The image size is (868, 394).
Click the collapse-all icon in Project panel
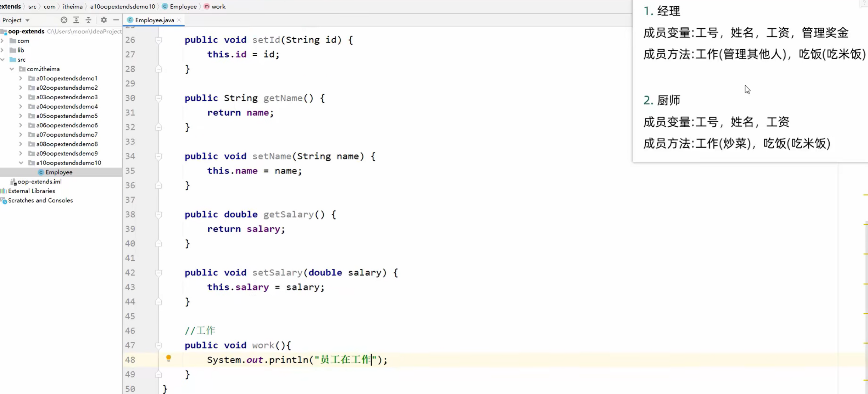click(88, 20)
